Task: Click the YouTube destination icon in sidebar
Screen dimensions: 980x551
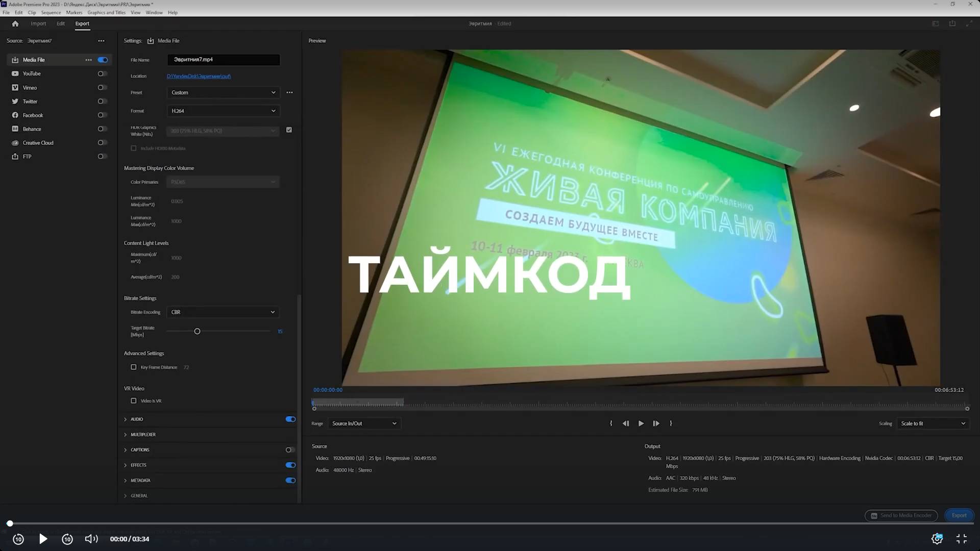Action: [15, 73]
